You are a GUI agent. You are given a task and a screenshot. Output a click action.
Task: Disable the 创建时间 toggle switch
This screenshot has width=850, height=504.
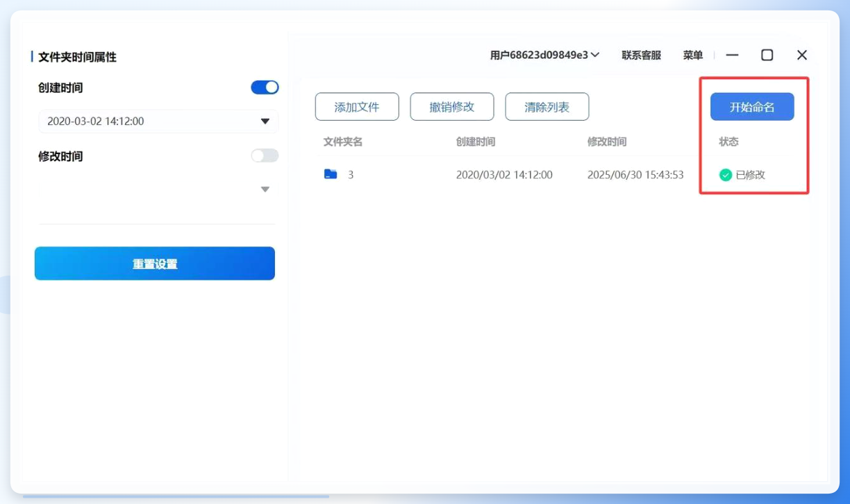click(265, 87)
